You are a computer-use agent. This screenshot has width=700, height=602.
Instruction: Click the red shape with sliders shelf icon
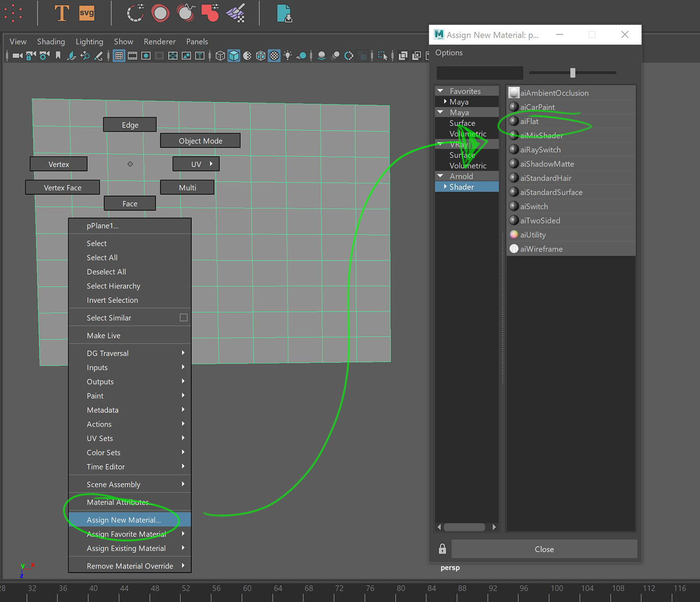point(210,13)
